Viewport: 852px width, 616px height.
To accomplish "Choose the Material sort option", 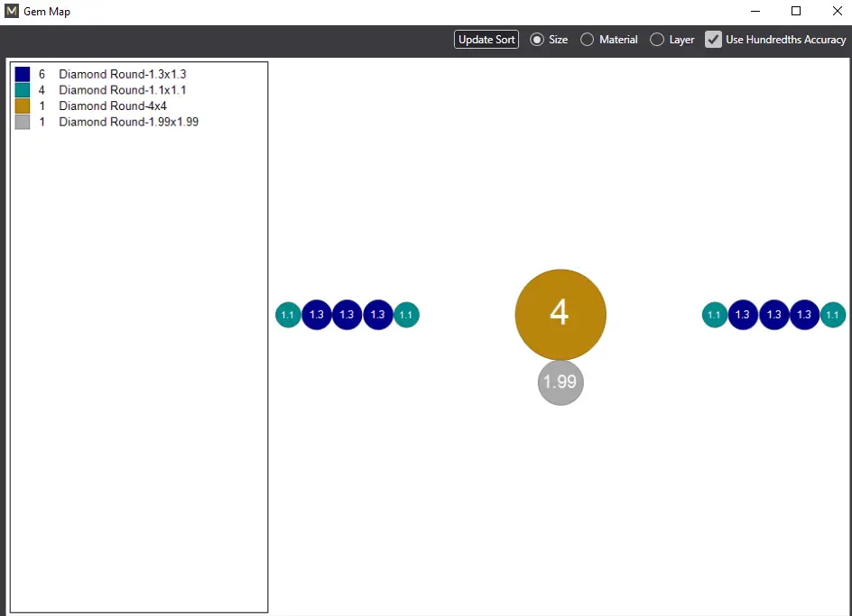I will [x=588, y=40].
